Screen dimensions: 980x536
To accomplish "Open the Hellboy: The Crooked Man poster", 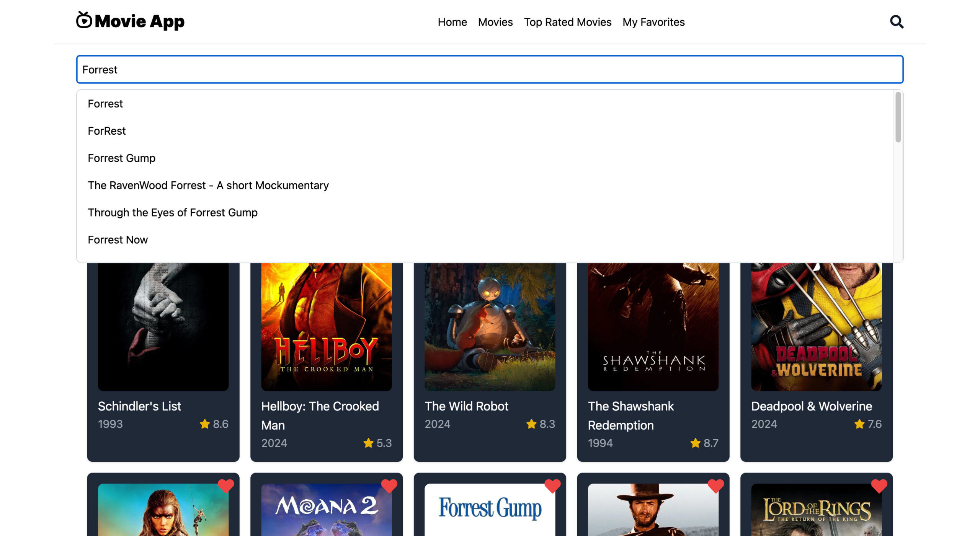I will (327, 327).
